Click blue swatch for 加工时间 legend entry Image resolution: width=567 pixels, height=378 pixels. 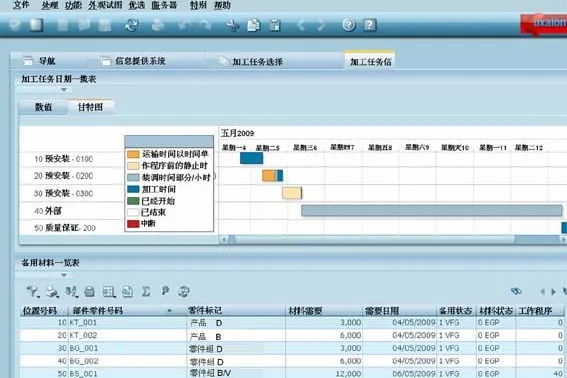pyautogui.click(x=133, y=189)
